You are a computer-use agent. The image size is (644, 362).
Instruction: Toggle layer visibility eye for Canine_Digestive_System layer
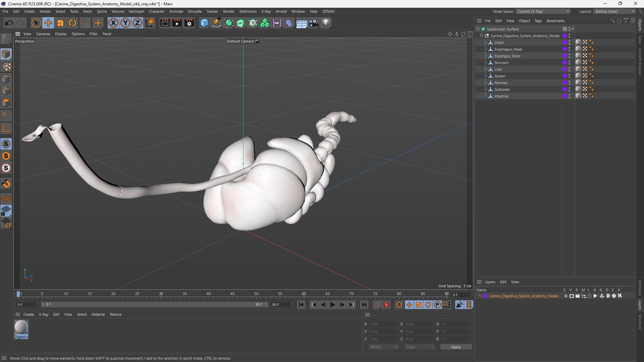pos(572,296)
